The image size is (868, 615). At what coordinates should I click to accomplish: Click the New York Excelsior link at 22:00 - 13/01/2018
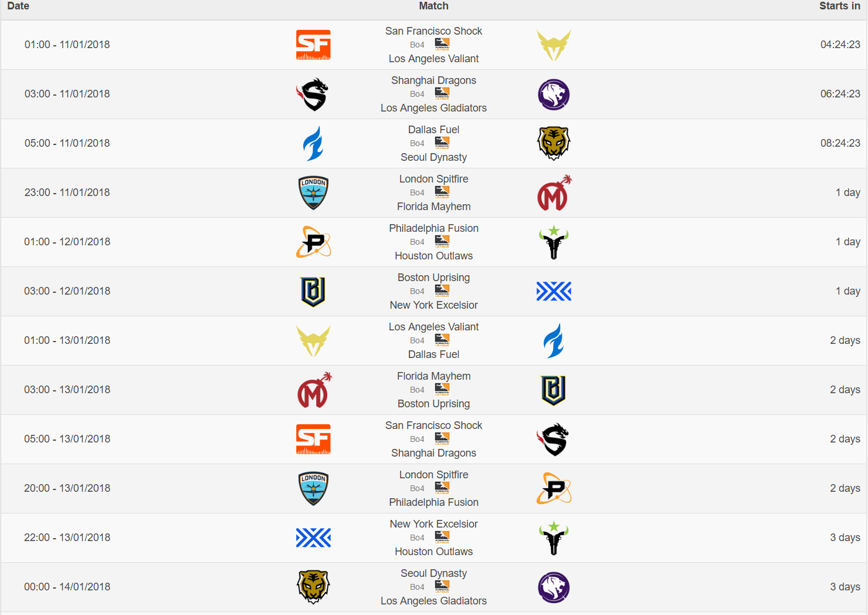click(433, 523)
